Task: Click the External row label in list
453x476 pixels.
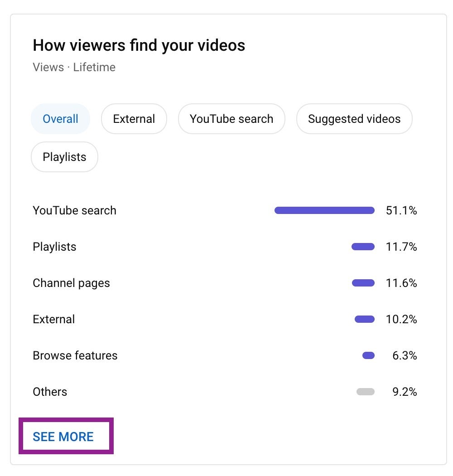Action: 53,319
